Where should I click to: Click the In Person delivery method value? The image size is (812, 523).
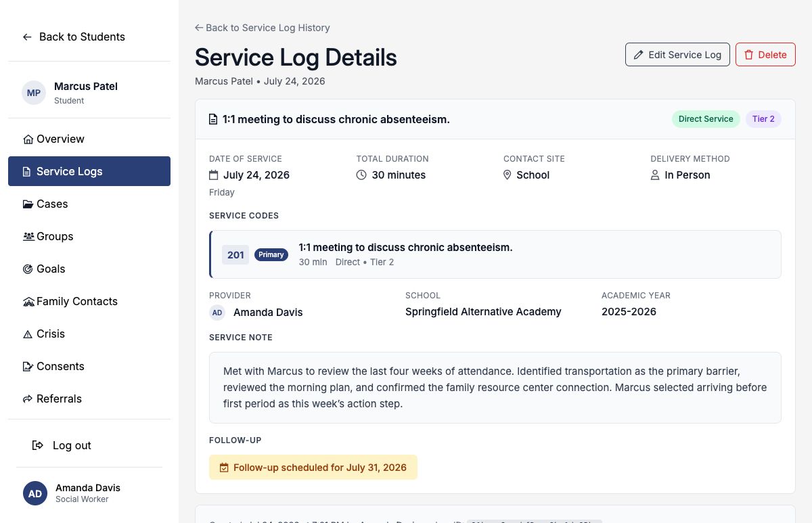[x=687, y=175]
